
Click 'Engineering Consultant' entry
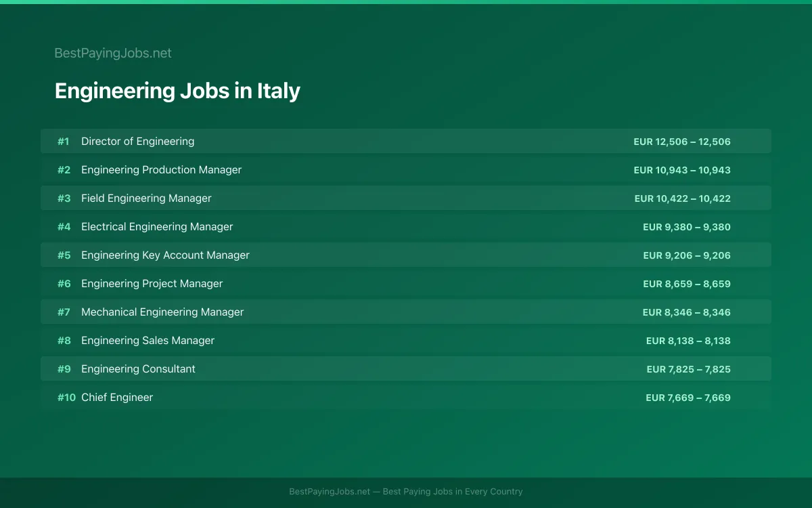tap(138, 369)
